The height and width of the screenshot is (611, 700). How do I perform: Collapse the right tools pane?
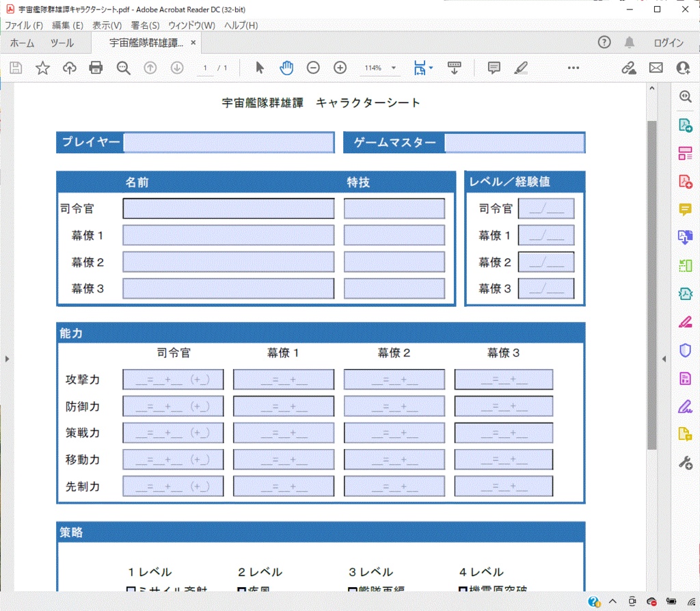664,358
